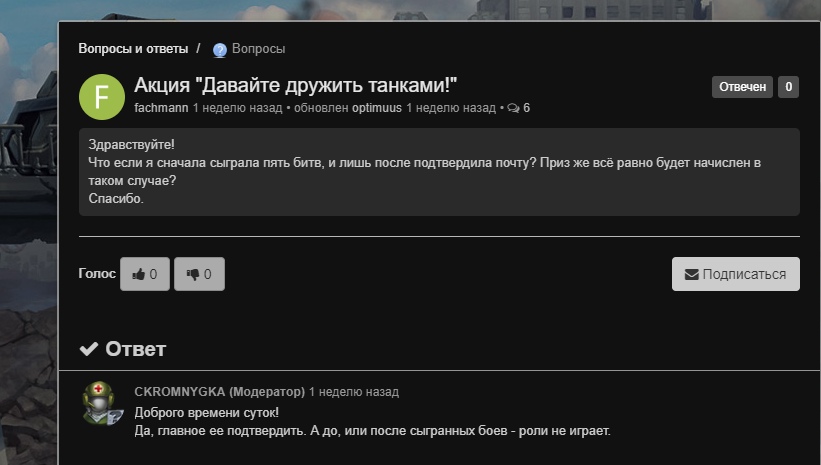Open the 'Вопросы и ответы' breadcrumb link
The height and width of the screenshot is (465, 821).
(133, 49)
